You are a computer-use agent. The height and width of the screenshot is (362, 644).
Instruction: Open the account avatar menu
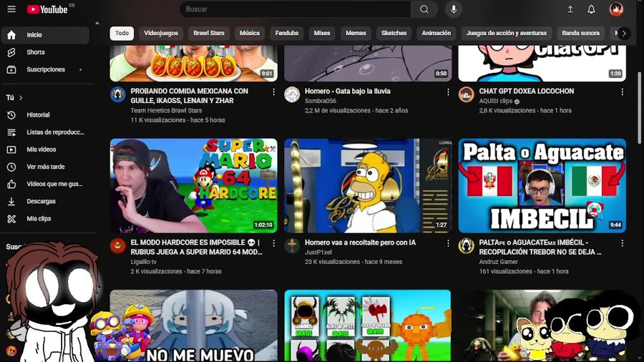(x=616, y=9)
